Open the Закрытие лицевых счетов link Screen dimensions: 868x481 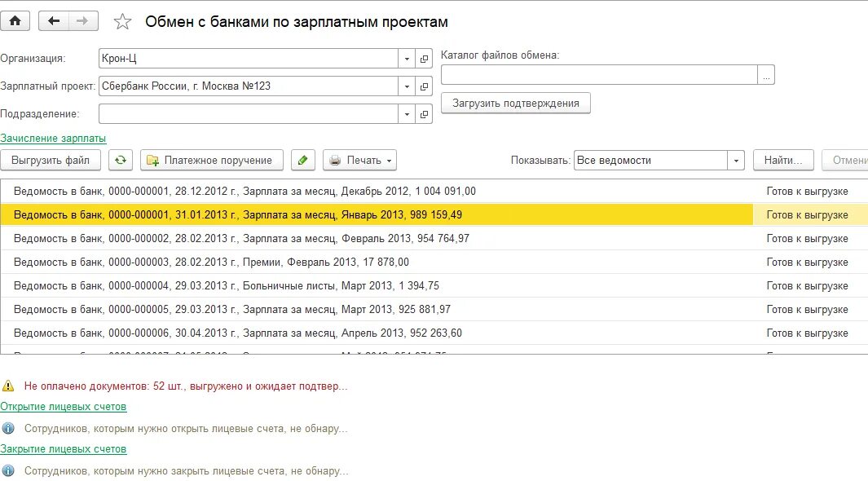(63, 449)
